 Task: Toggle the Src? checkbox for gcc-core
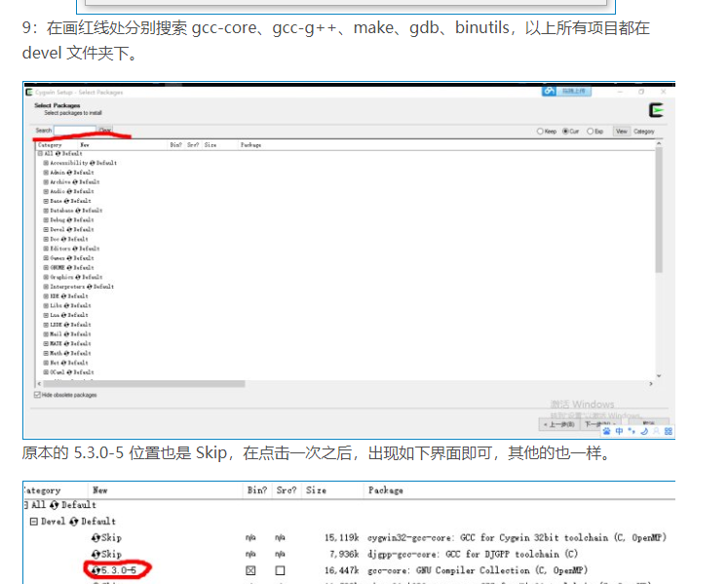[x=280, y=570]
